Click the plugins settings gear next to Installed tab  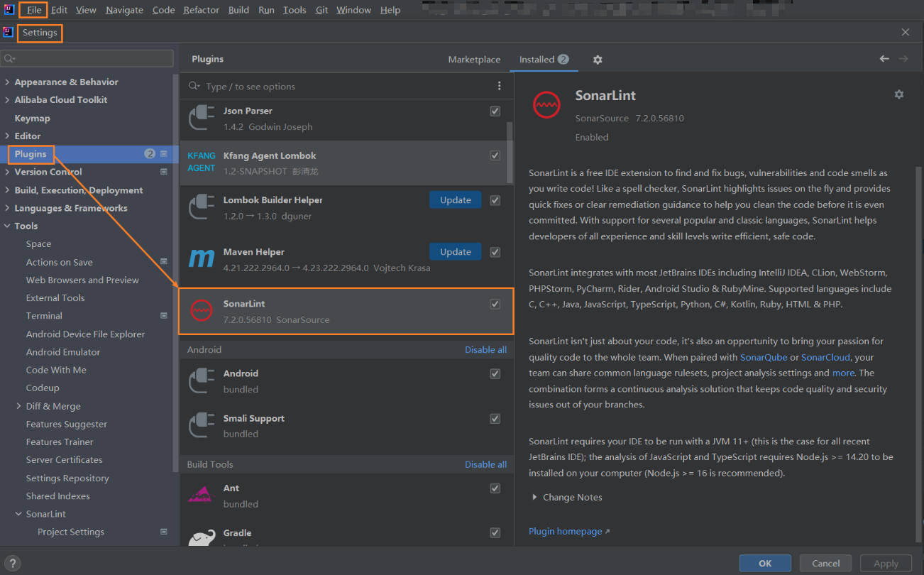[598, 60]
